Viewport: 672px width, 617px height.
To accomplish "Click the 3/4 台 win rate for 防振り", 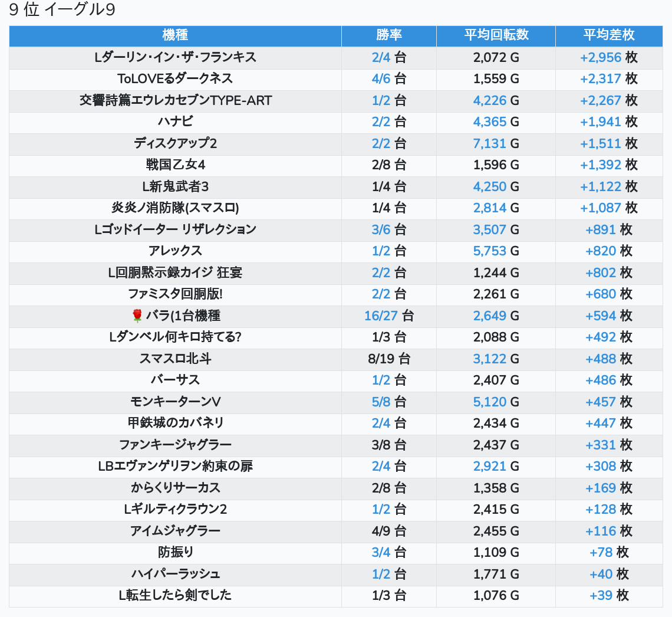I will (388, 553).
